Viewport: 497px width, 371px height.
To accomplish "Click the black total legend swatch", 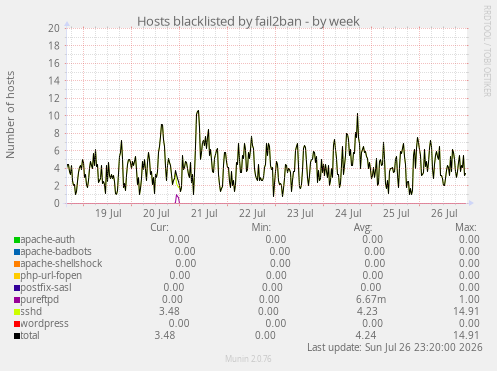I will point(17,336).
